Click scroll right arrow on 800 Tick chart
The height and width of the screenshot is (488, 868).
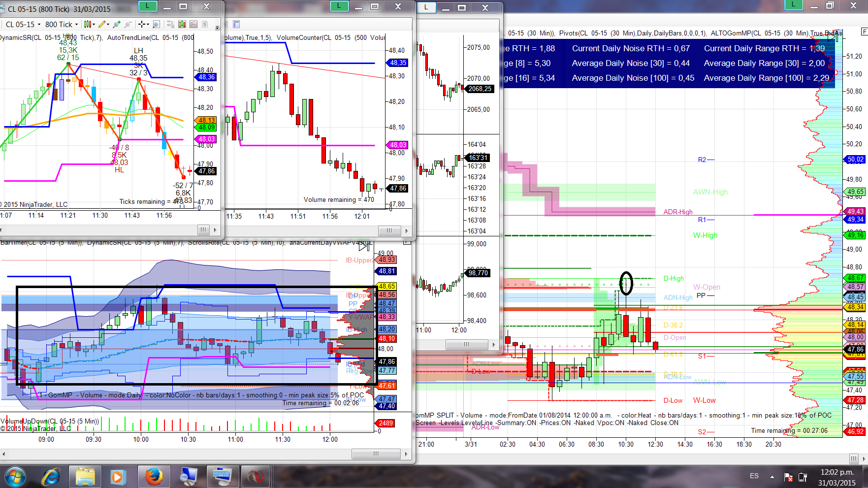[215, 230]
